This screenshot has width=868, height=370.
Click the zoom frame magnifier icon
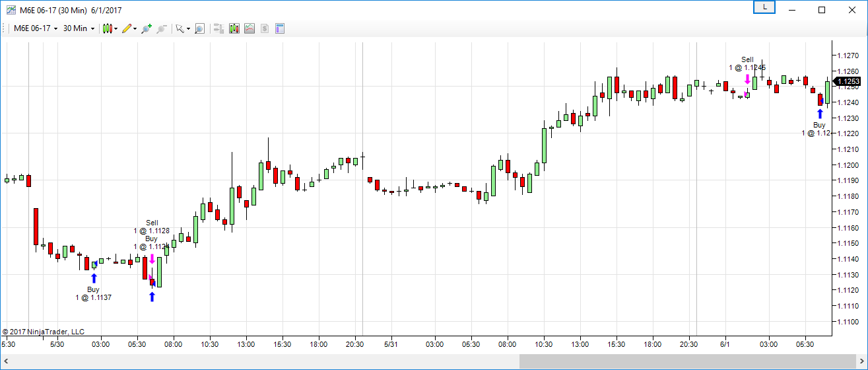[x=199, y=28]
